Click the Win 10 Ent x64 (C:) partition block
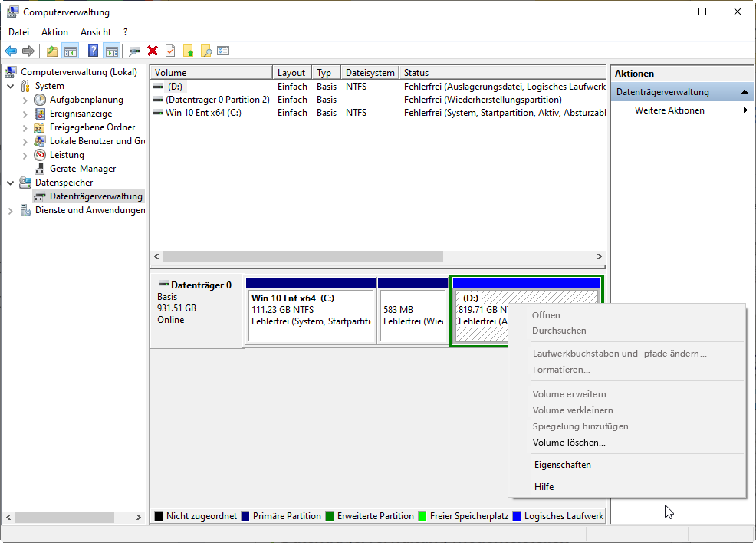This screenshot has height=543, width=756. pos(311,314)
